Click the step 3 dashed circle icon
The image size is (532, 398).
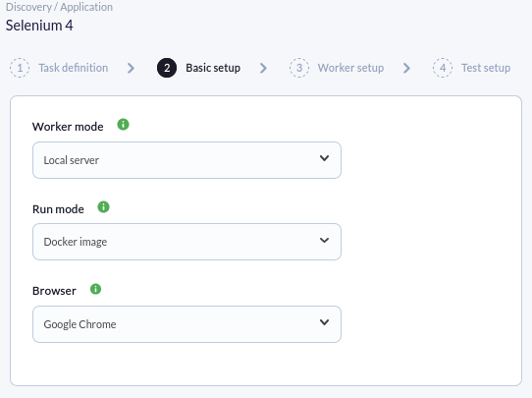click(x=299, y=68)
